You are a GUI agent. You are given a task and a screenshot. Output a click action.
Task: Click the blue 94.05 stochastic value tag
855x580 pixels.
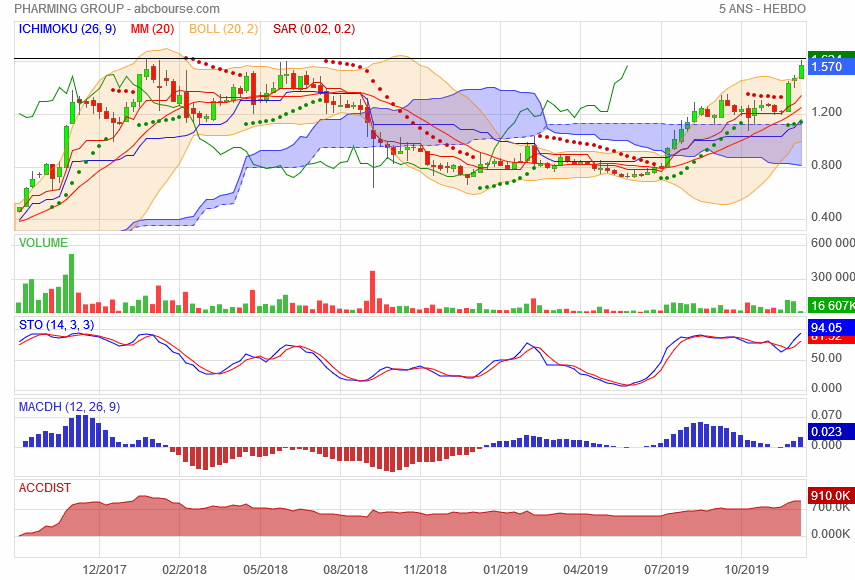(832, 328)
